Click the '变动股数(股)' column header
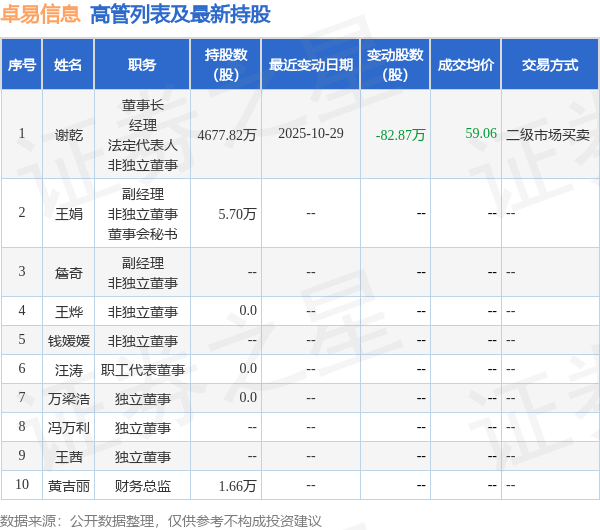Viewport: 600px width, 530px height. [x=395, y=65]
